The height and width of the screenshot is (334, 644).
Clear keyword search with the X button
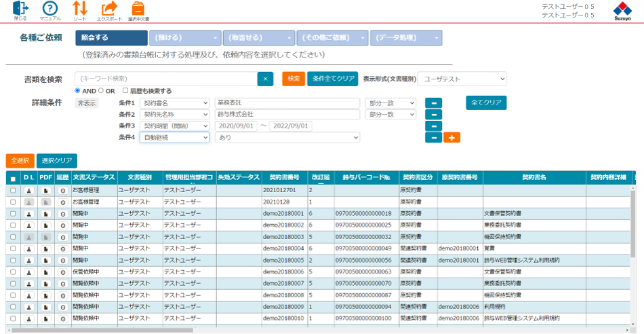(x=266, y=79)
